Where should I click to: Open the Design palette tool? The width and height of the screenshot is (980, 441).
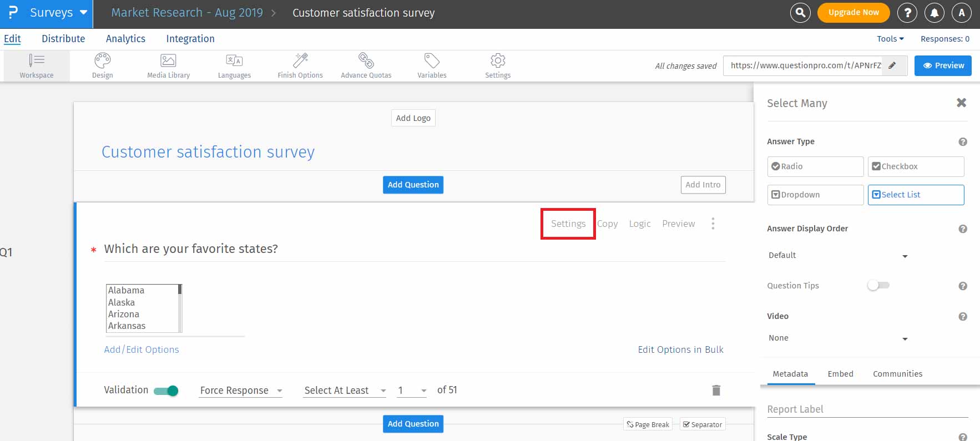coord(102,65)
